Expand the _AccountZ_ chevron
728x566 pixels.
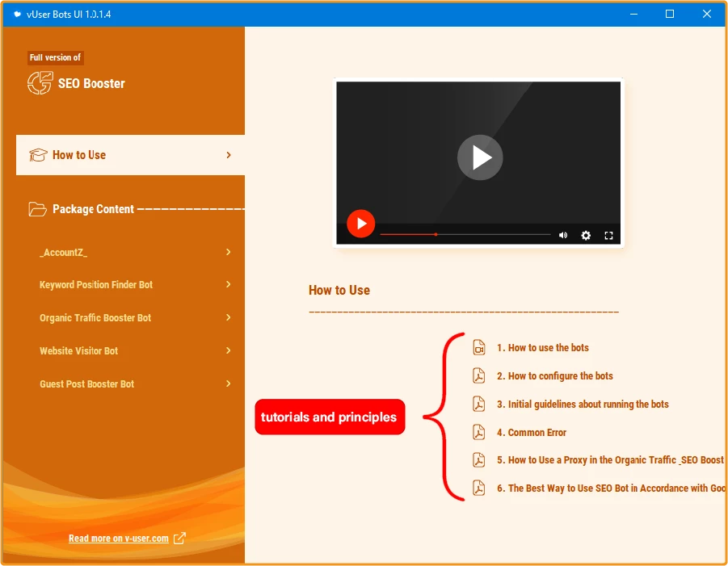[x=229, y=252]
